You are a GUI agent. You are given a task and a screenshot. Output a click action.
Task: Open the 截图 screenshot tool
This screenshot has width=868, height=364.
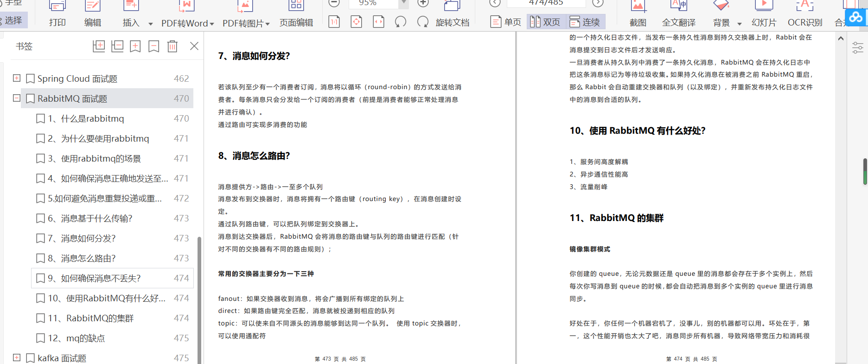[x=638, y=14]
